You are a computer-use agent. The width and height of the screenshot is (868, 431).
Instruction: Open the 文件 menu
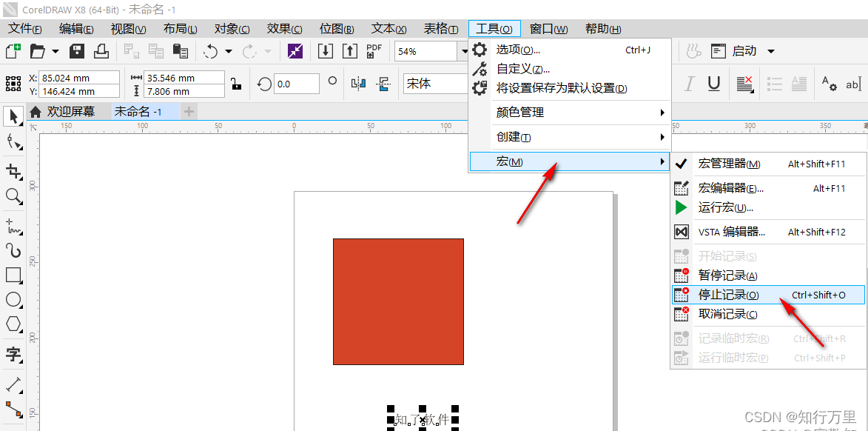tap(25, 29)
